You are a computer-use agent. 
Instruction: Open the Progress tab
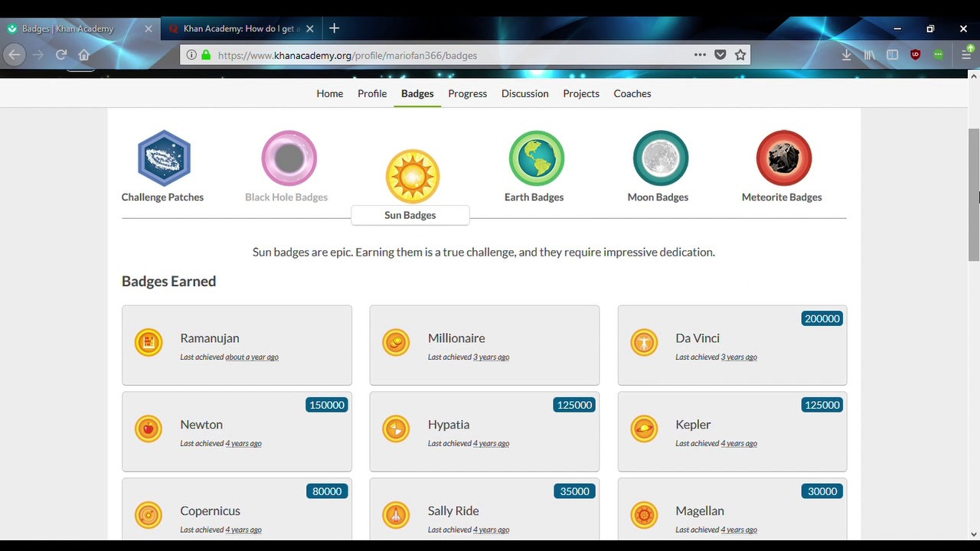point(468,93)
